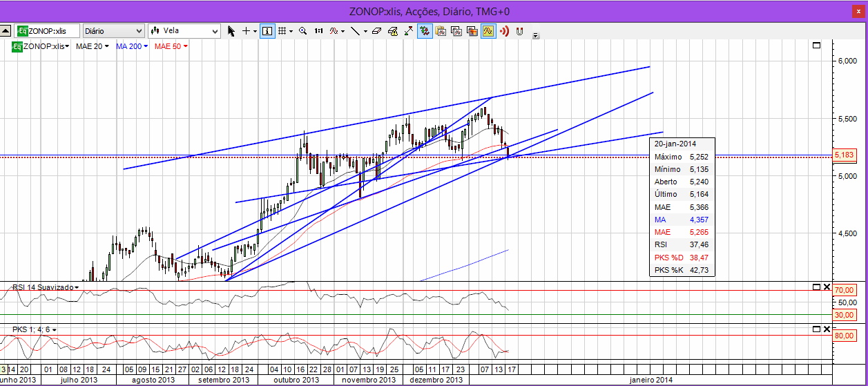Reset zoom with the 1:1 button
Screen dimensions: 868x386
point(318,31)
